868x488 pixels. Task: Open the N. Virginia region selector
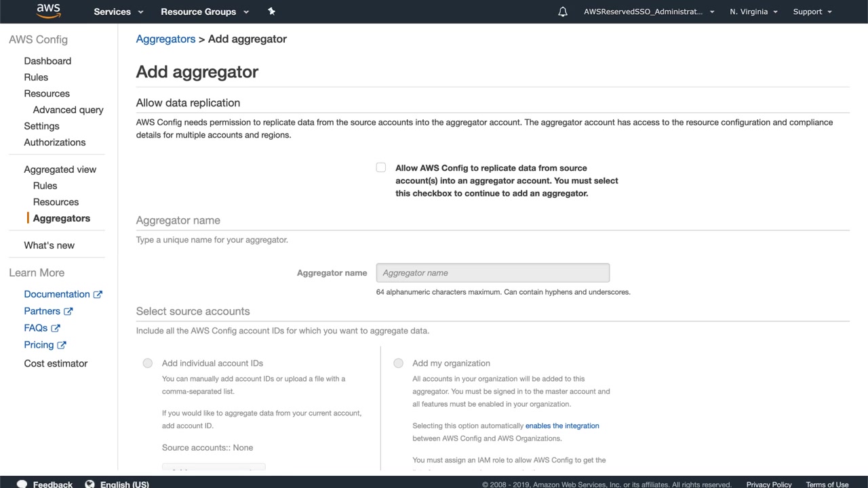753,12
